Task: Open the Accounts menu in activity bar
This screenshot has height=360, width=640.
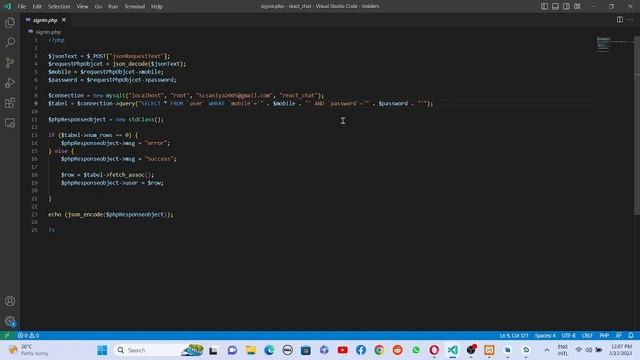Action: click(10, 301)
